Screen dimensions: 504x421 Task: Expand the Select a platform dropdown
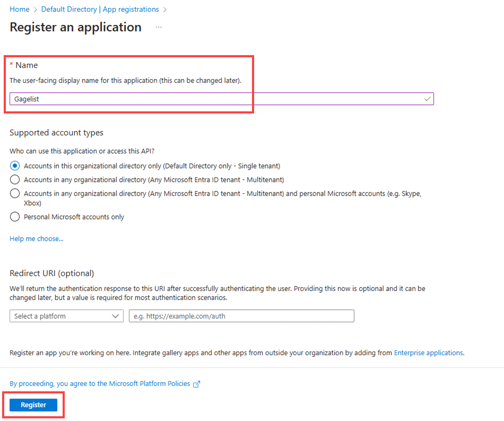point(63,316)
